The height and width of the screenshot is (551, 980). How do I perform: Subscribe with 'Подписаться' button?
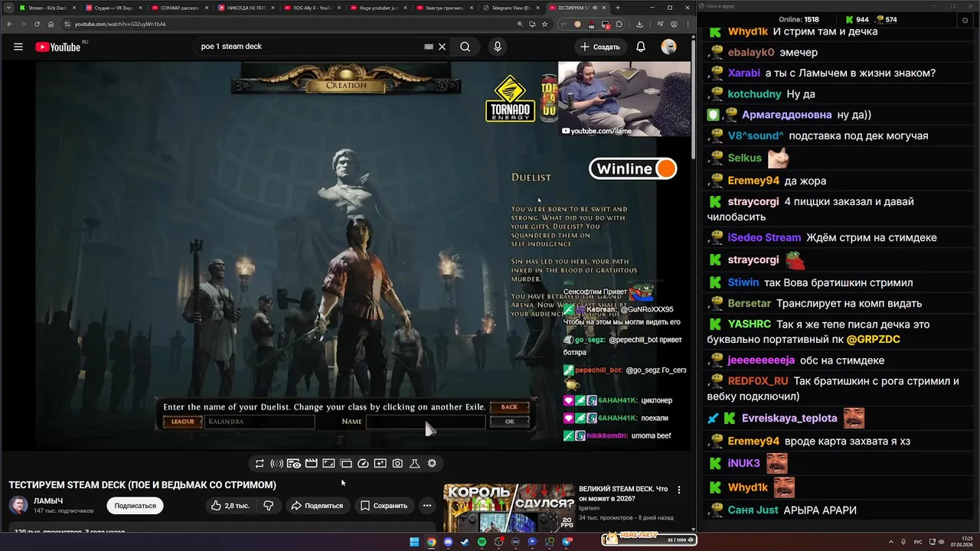135,506
